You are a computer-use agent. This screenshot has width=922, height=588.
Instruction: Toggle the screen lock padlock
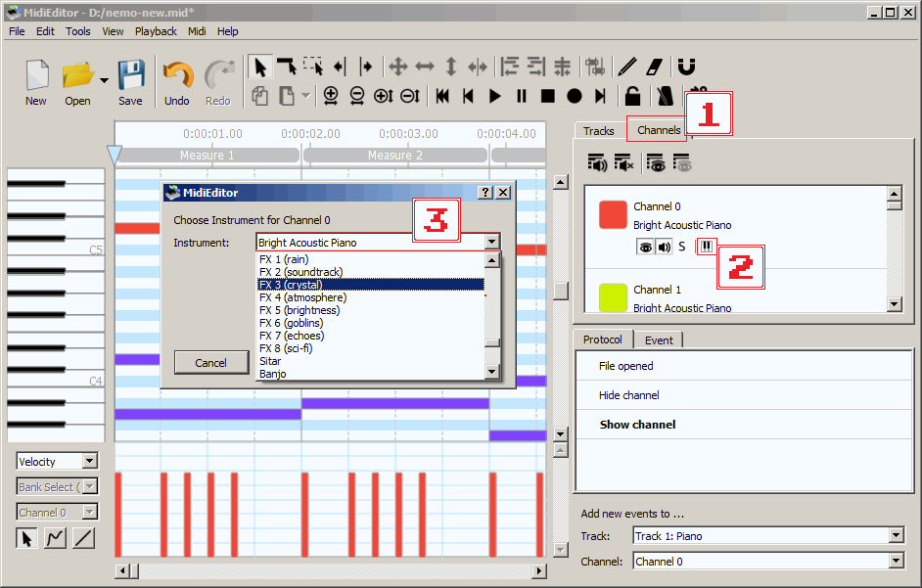pos(632,96)
